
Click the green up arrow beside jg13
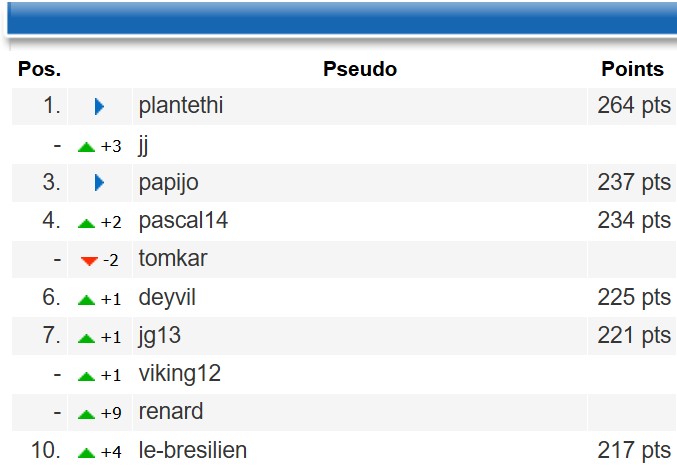click(86, 338)
